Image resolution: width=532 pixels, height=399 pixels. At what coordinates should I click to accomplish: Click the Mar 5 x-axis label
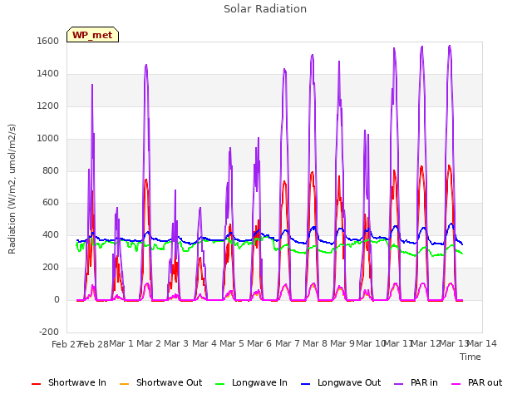tap(232, 343)
